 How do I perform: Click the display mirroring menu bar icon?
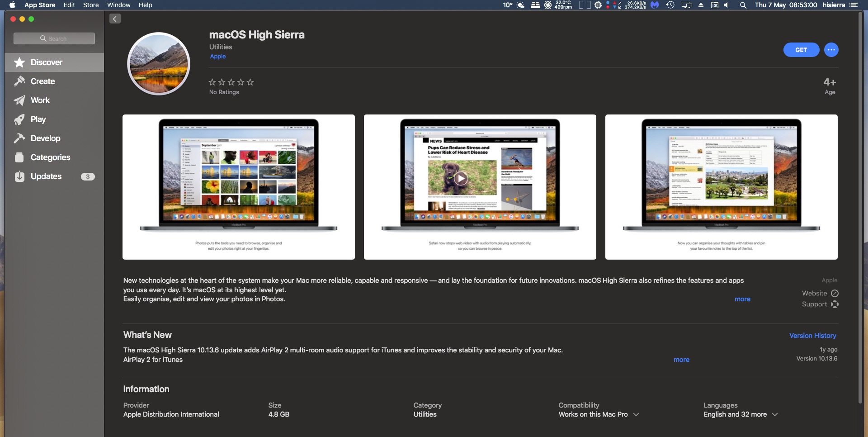coord(687,5)
